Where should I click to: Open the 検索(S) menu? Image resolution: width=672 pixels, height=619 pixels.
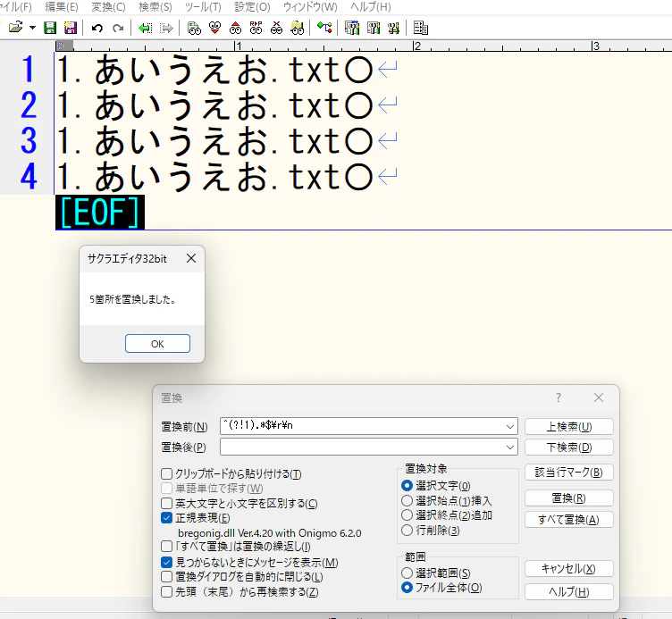pyautogui.click(x=155, y=7)
